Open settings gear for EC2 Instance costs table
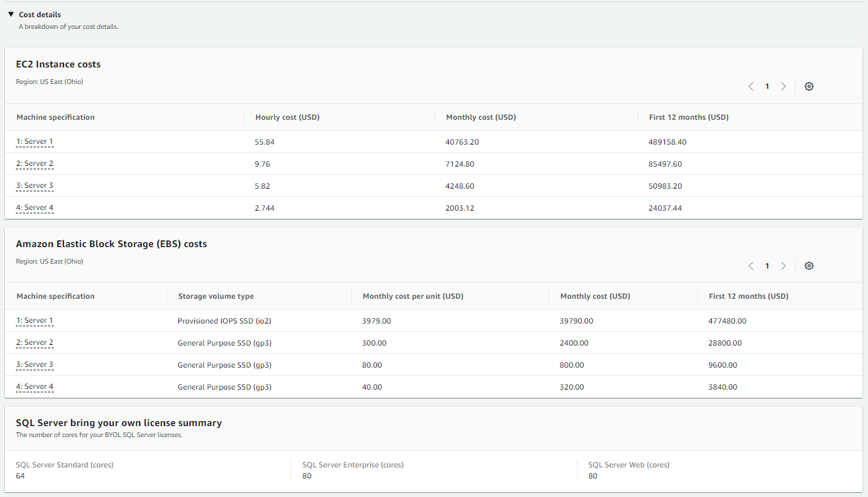The image size is (868, 497). pos(809,87)
